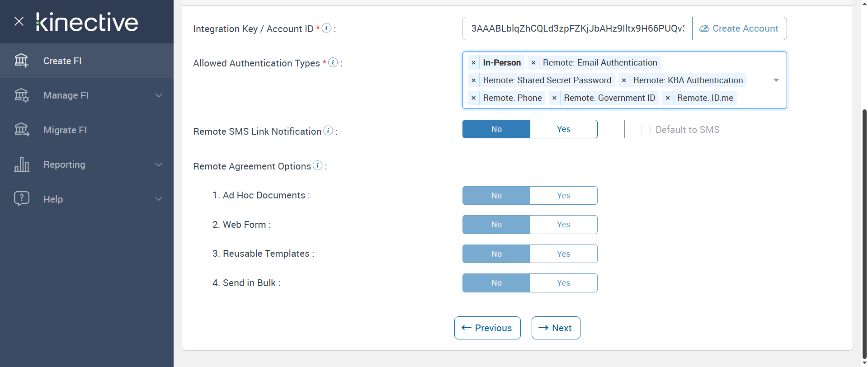Click the Remote SMS Link Notification info icon

pyautogui.click(x=328, y=131)
